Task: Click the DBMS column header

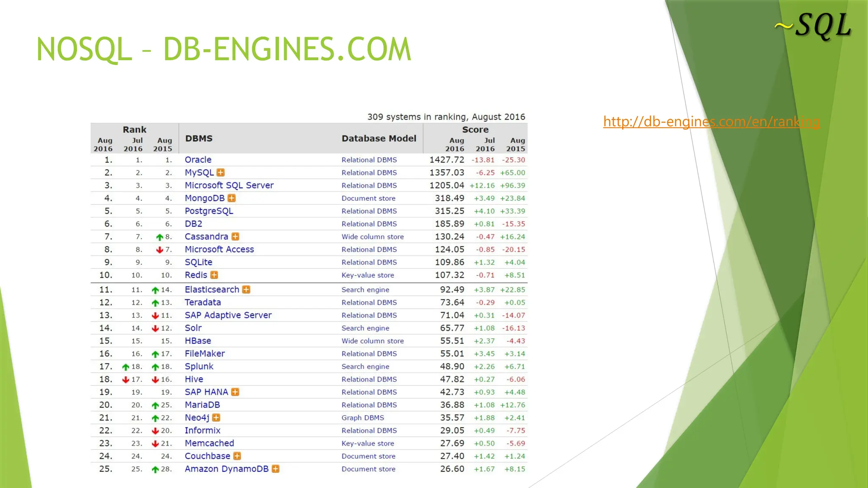Action: pyautogui.click(x=199, y=139)
